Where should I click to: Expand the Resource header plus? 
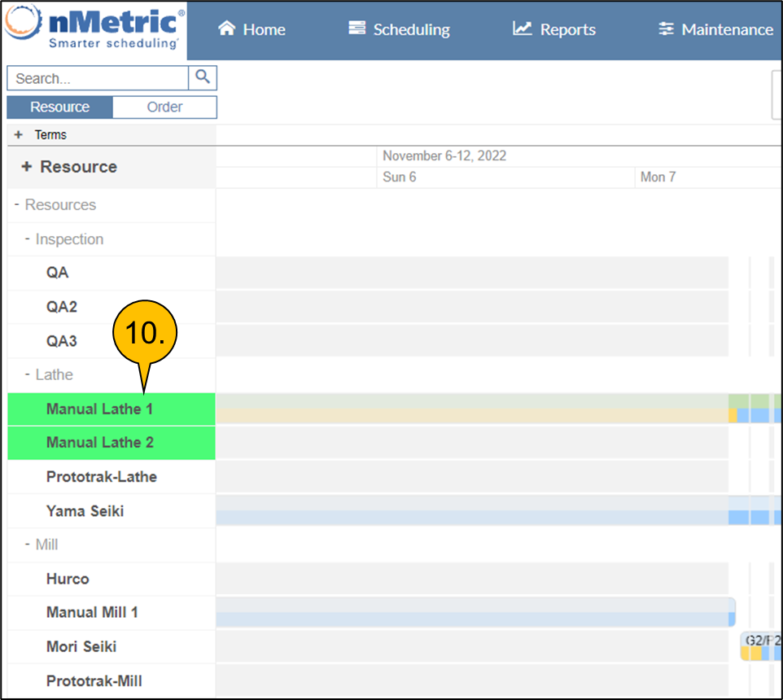[x=27, y=166]
